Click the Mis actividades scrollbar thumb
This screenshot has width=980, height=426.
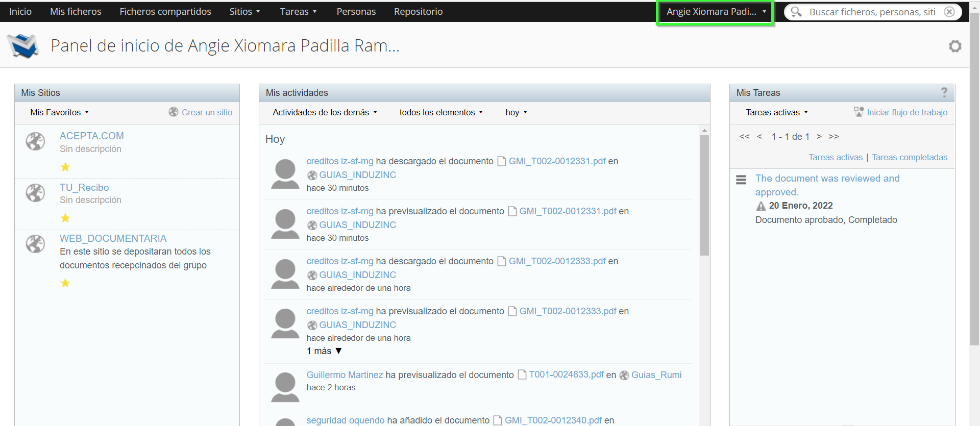[705, 195]
